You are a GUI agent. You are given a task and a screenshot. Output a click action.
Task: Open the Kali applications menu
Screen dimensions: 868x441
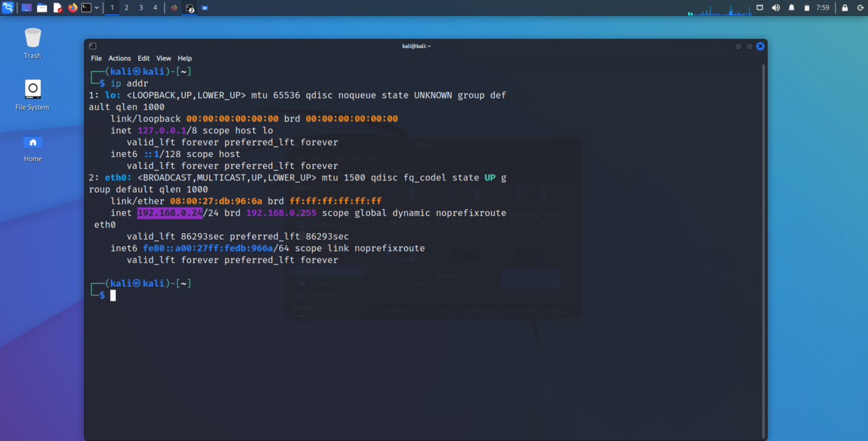(x=8, y=8)
